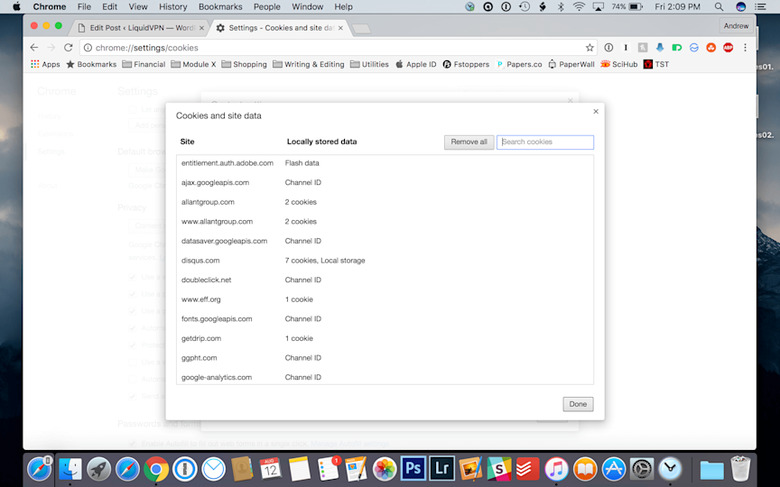The height and width of the screenshot is (487, 780).
Task: Select the ajax.googleapis.com row
Action: [x=385, y=183]
